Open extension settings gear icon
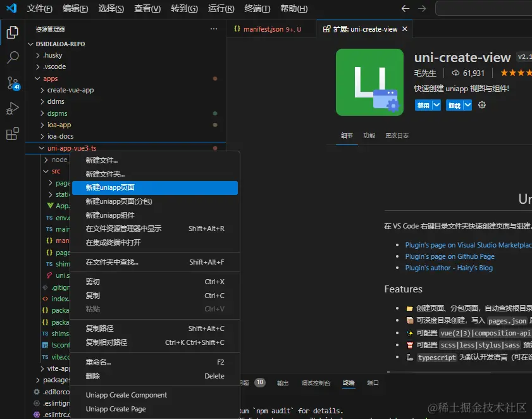Viewport: 532px width, 419px height. tap(482, 105)
